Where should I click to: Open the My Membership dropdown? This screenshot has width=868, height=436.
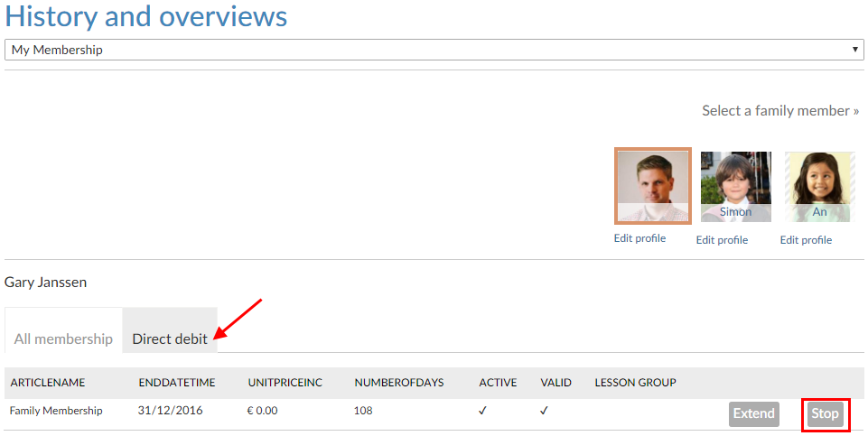[434, 50]
